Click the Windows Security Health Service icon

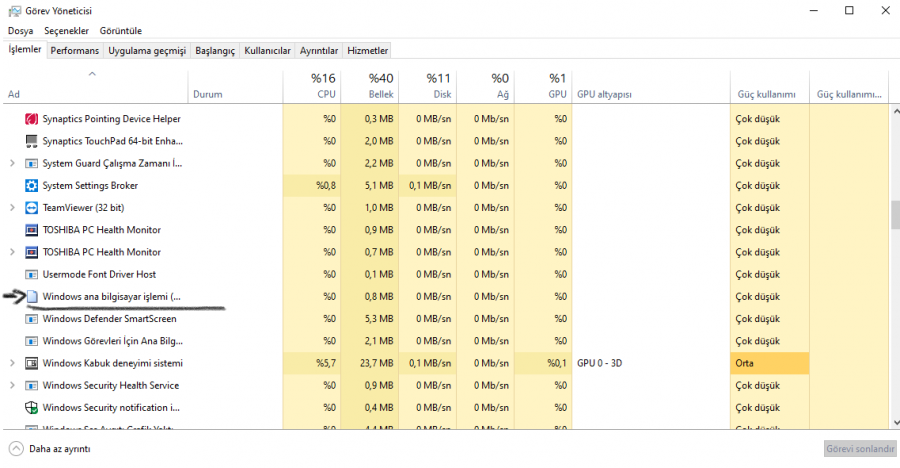click(x=32, y=386)
